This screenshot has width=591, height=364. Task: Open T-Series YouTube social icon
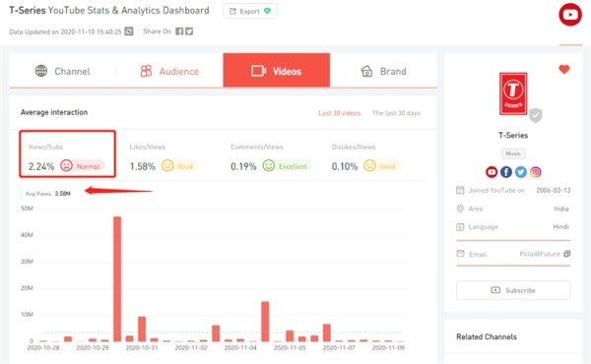point(492,172)
